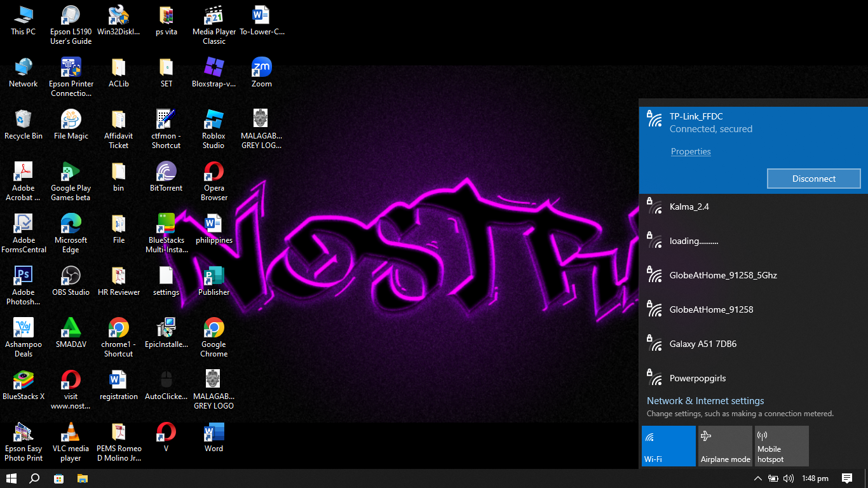Image resolution: width=868 pixels, height=488 pixels.
Task: Select the HR Reviewer folder icon
Action: click(119, 281)
